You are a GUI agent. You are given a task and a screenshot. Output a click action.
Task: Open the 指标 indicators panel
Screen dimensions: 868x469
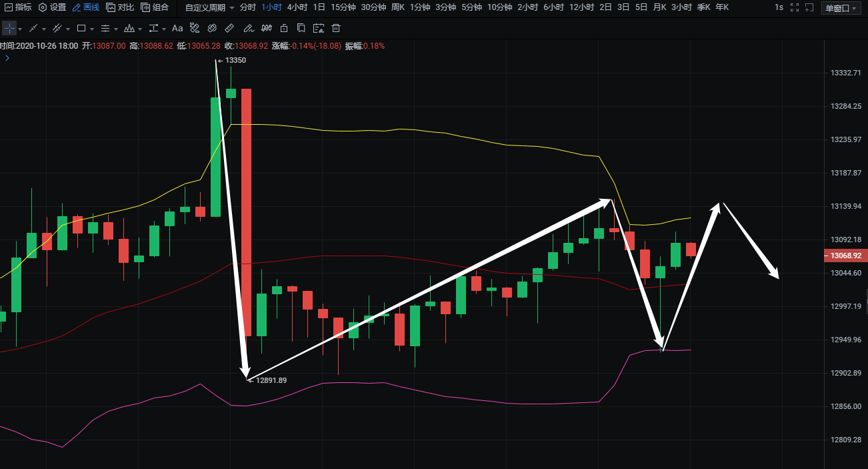coord(18,7)
